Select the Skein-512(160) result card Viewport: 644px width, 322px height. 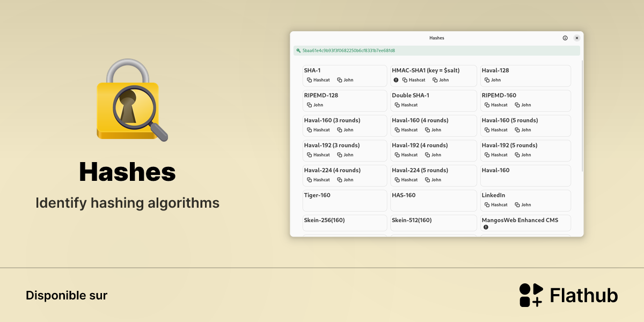(434, 223)
